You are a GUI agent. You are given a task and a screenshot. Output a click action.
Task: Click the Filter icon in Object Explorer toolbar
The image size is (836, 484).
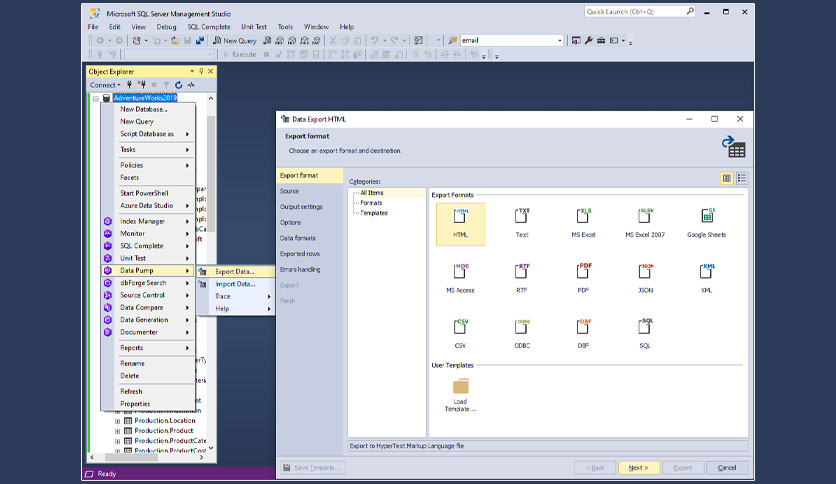(166, 85)
